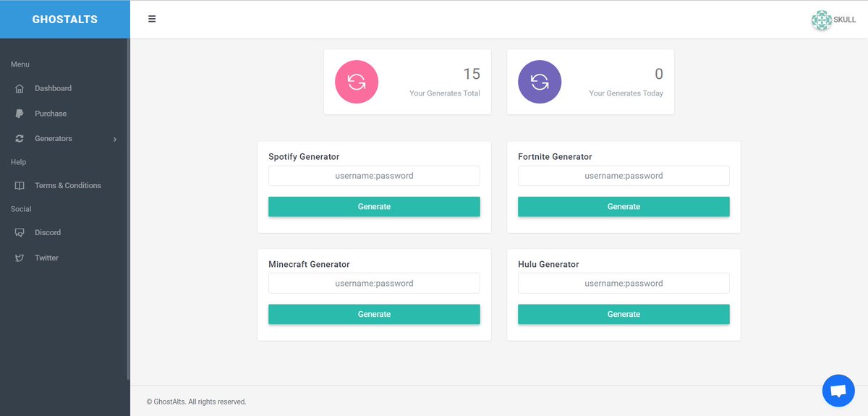Click the today count '0'
This screenshot has height=416, width=868.
[x=659, y=74]
